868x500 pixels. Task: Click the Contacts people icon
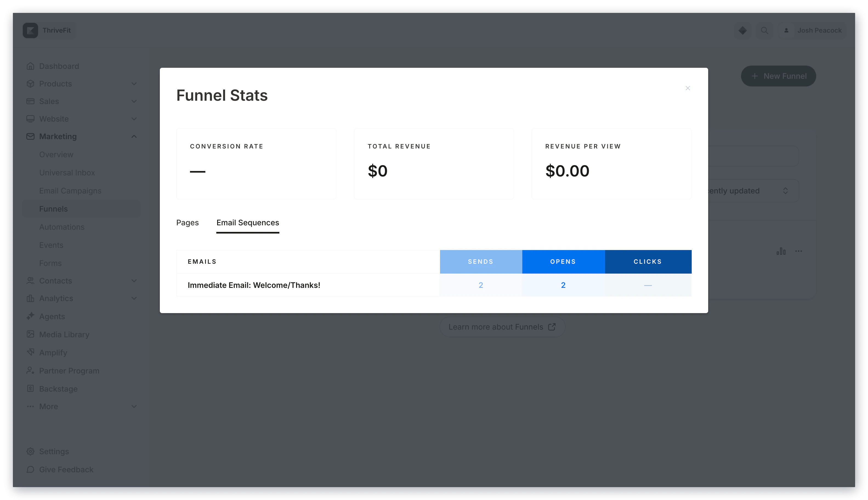[x=30, y=280]
